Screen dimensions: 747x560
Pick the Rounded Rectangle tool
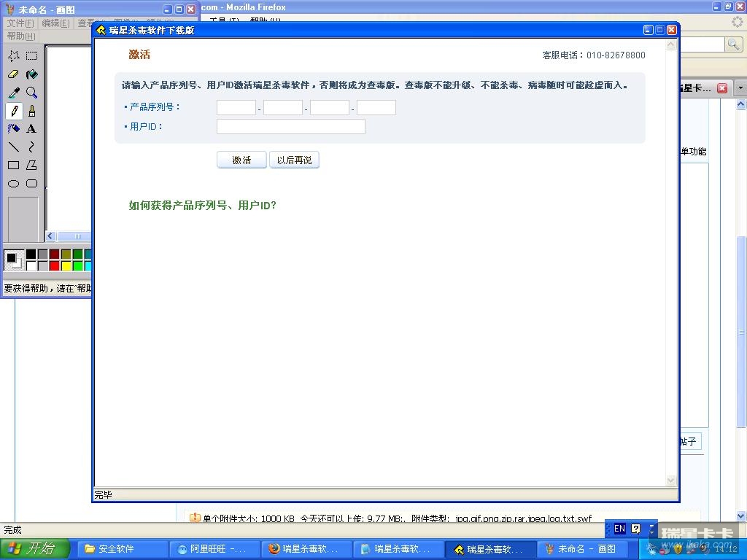[x=31, y=183]
